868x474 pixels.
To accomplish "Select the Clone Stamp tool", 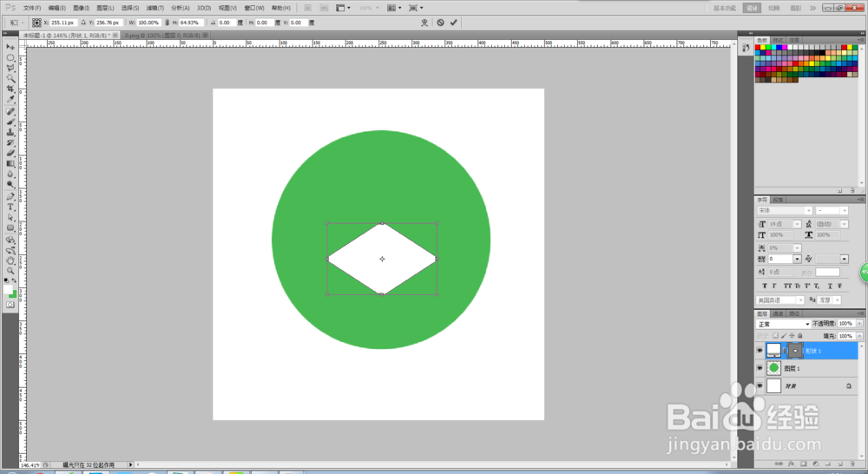I will pyautogui.click(x=10, y=132).
